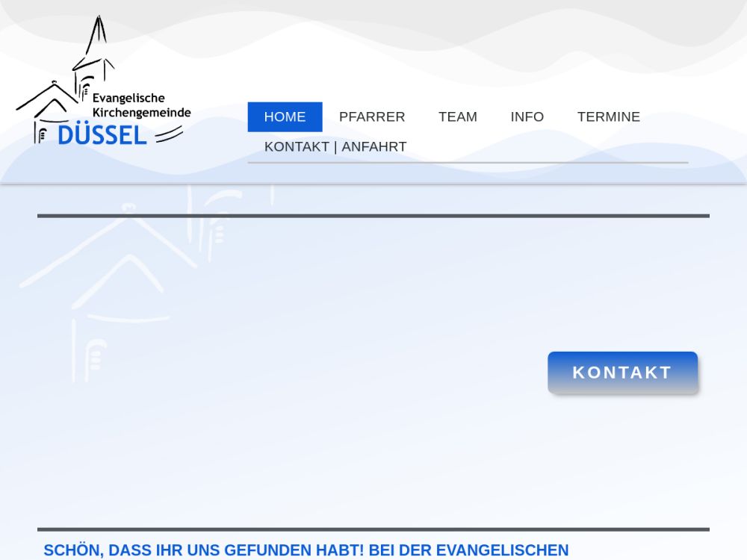Click the dark divider line above the banner
This screenshot has height=560, width=747.
373,216
